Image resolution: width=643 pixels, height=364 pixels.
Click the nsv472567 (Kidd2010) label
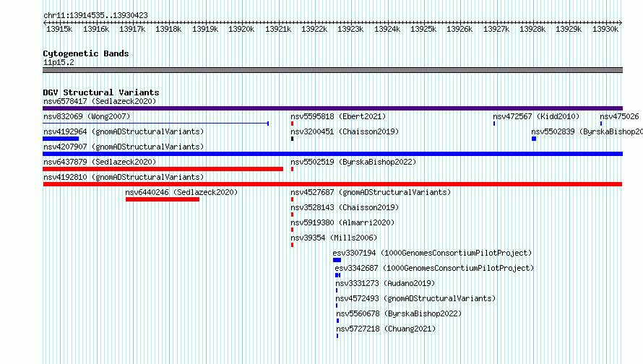536,116
